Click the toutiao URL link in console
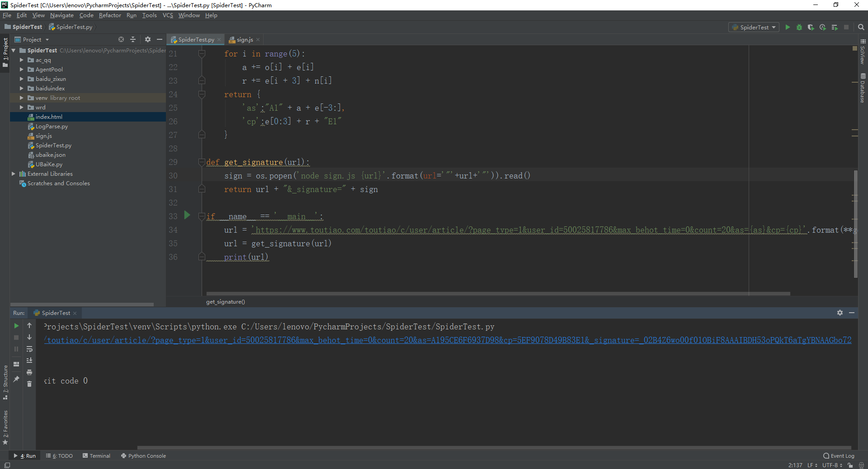The height and width of the screenshot is (469, 868). (x=448, y=340)
